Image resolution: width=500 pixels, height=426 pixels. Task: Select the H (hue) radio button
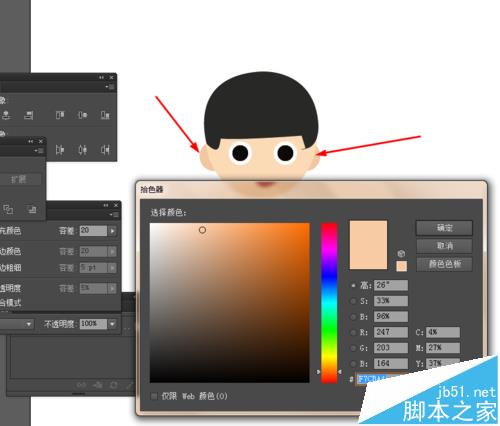point(353,285)
